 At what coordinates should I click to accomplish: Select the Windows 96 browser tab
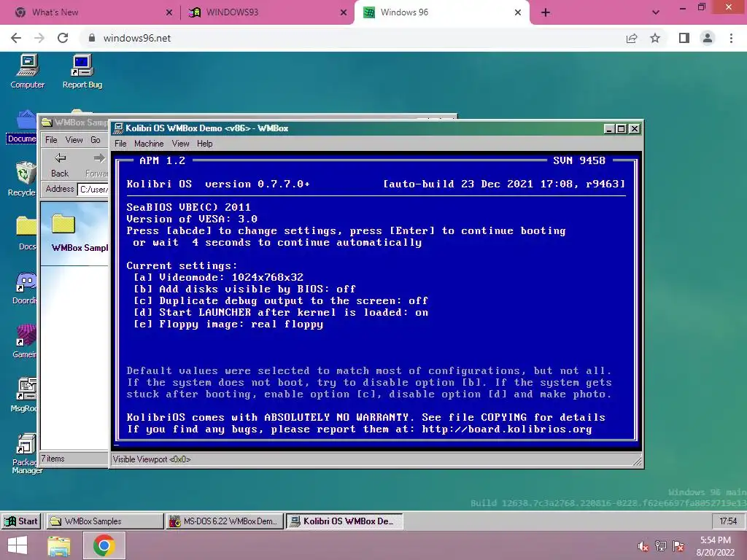(441, 12)
